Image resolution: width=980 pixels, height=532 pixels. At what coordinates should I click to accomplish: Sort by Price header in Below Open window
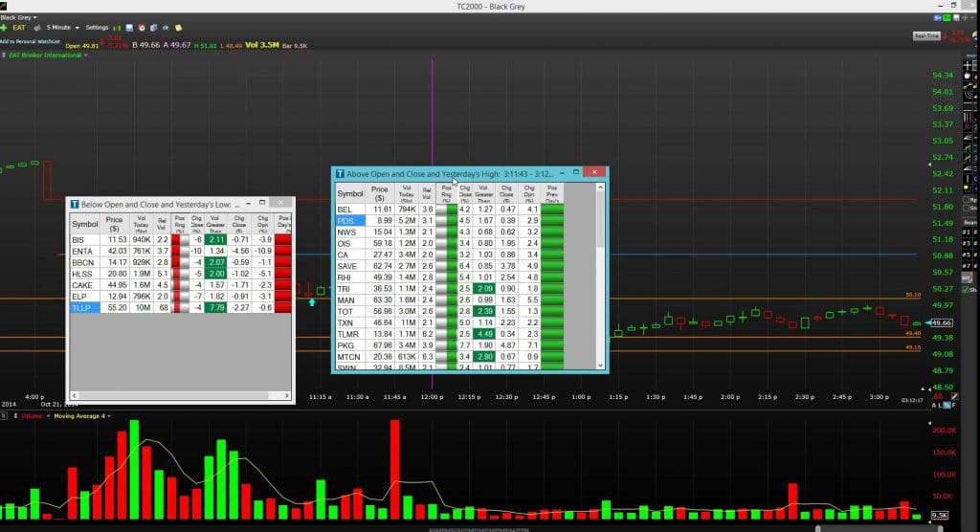(114, 224)
